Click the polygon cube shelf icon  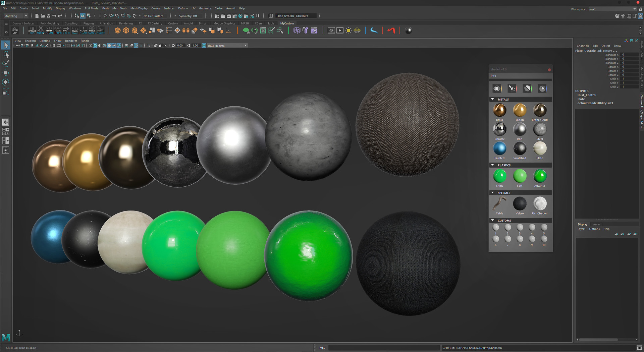click(x=126, y=30)
